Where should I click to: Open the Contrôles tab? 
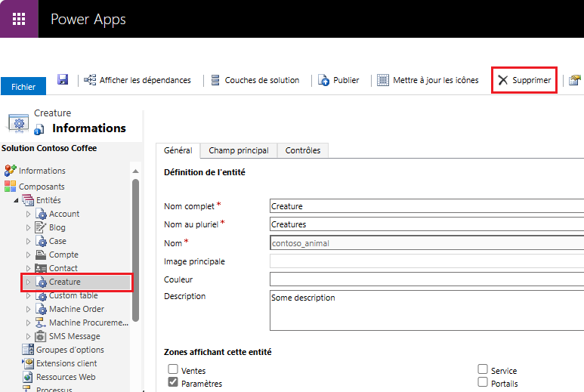click(302, 150)
